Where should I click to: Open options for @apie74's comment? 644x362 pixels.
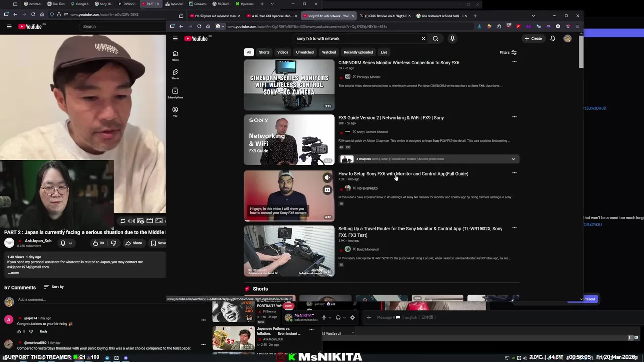click(x=203, y=320)
